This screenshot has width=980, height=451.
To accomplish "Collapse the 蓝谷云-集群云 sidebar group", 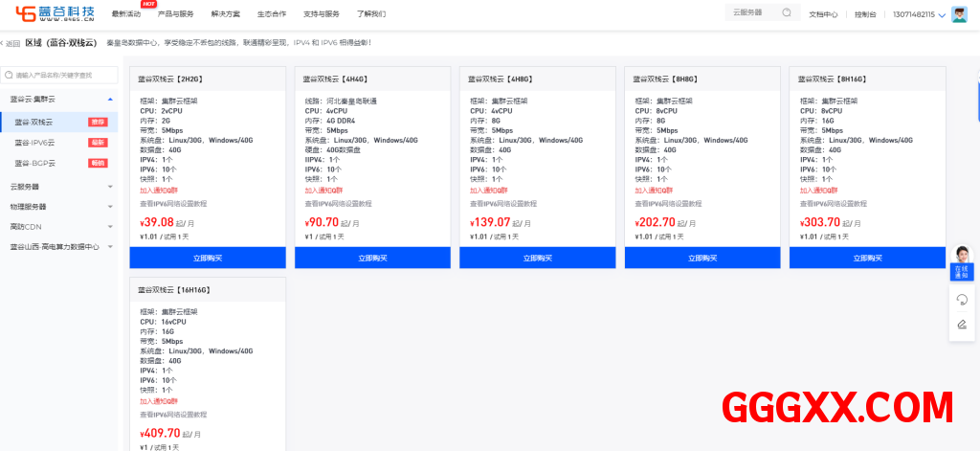I will point(110,99).
